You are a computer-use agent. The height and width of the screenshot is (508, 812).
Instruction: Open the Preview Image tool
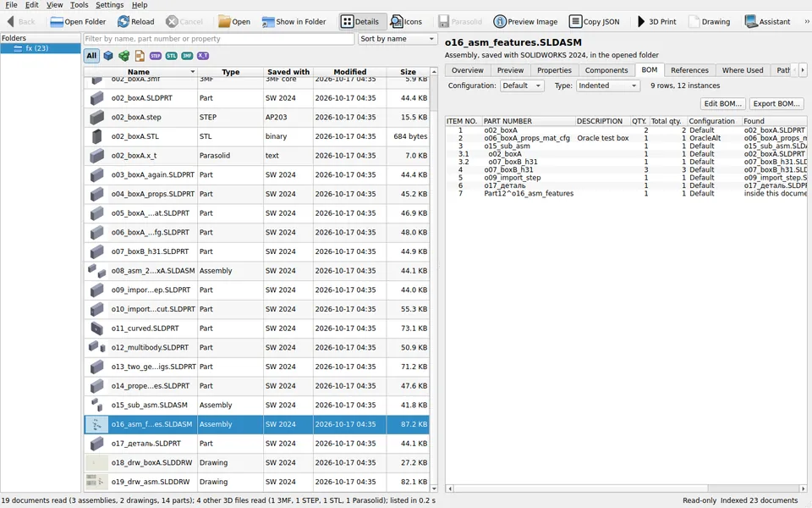click(525, 22)
